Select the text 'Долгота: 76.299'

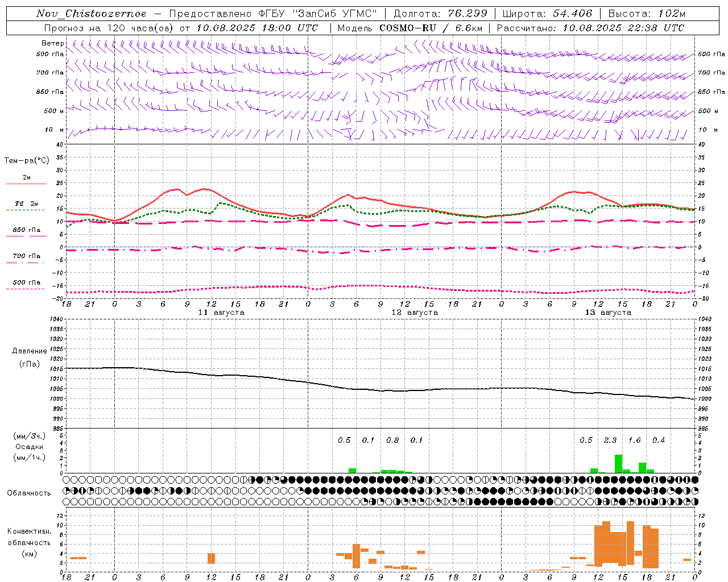coord(440,14)
